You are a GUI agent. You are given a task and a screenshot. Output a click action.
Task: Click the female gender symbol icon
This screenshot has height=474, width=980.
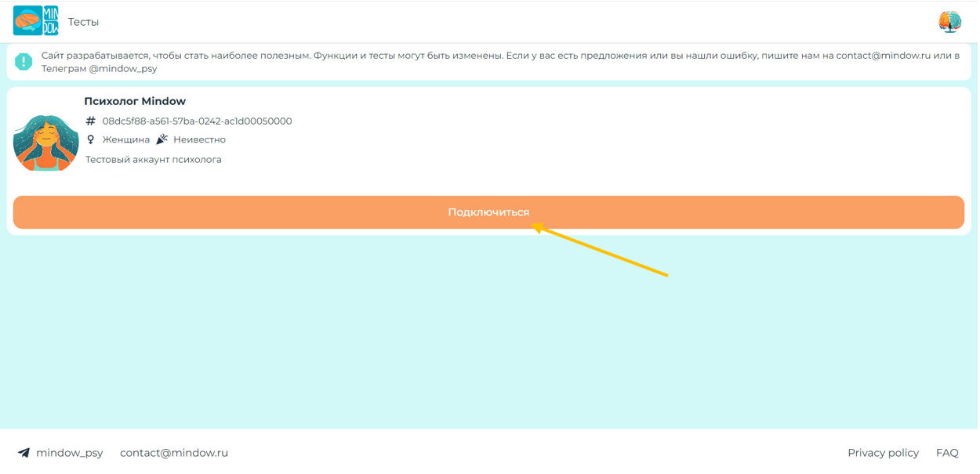point(90,139)
